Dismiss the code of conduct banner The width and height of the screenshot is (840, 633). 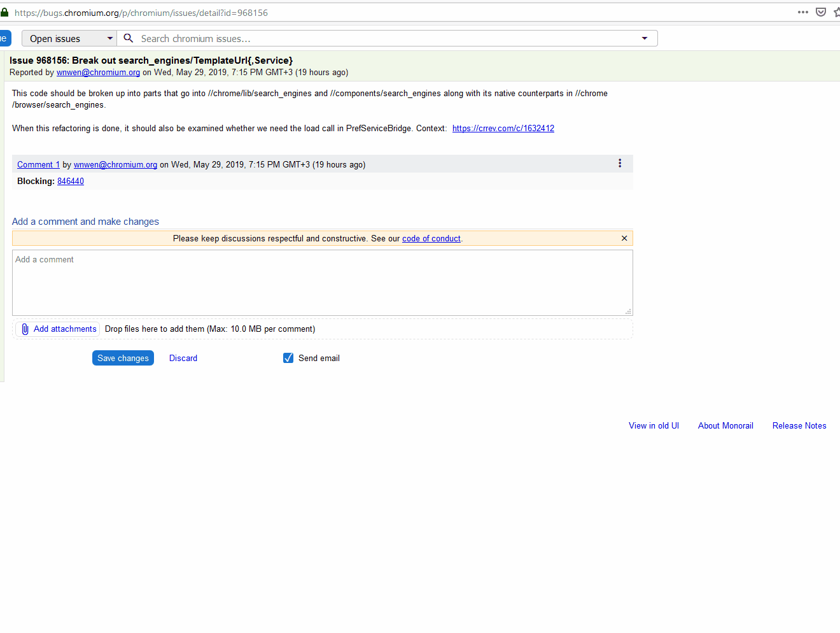coord(624,238)
